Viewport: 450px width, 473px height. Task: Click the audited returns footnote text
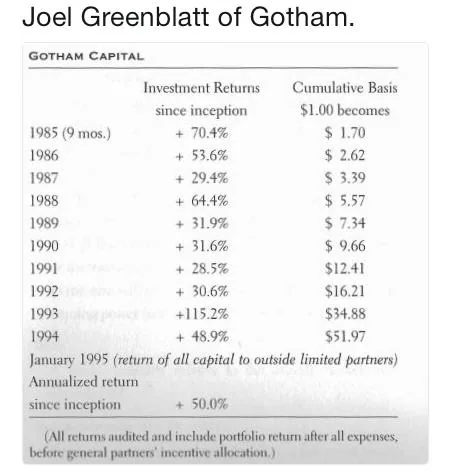213,445
